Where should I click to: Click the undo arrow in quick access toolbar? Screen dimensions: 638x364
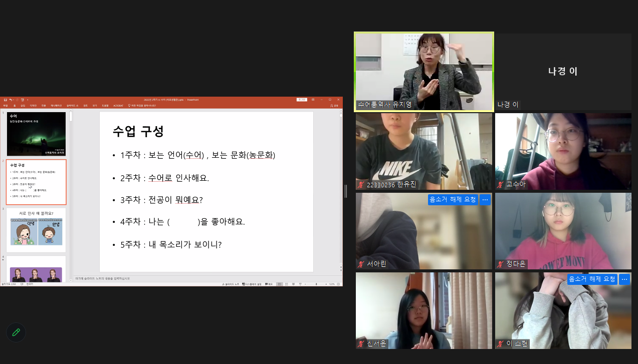[x=11, y=100]
